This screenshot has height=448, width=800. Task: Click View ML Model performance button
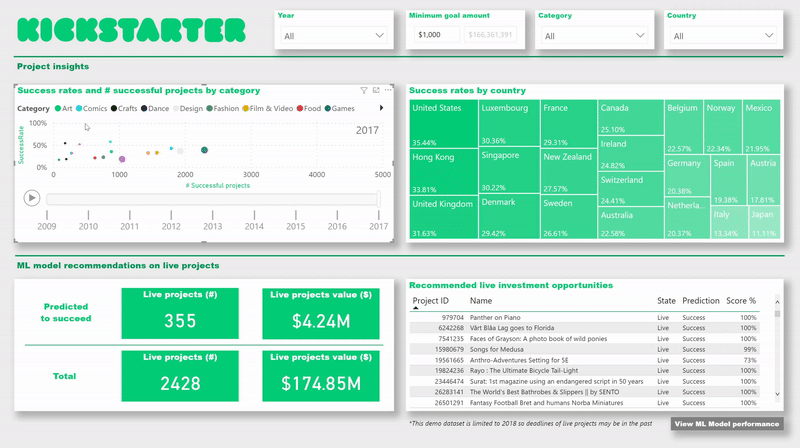click(727, 424)
